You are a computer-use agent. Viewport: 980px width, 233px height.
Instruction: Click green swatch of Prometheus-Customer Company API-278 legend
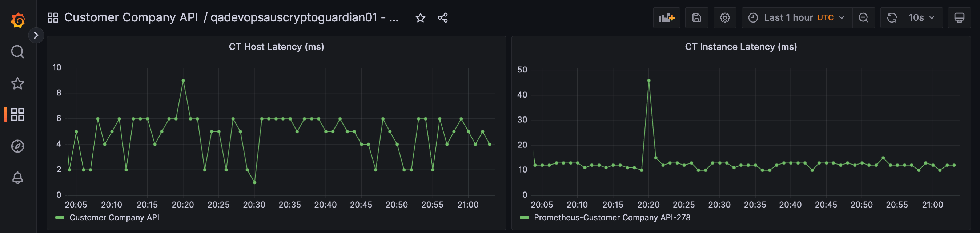pos(524,218)
